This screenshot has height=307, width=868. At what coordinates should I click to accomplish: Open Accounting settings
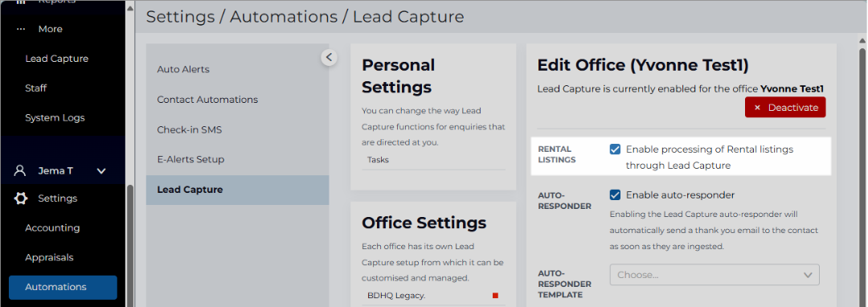coord(52,228)
